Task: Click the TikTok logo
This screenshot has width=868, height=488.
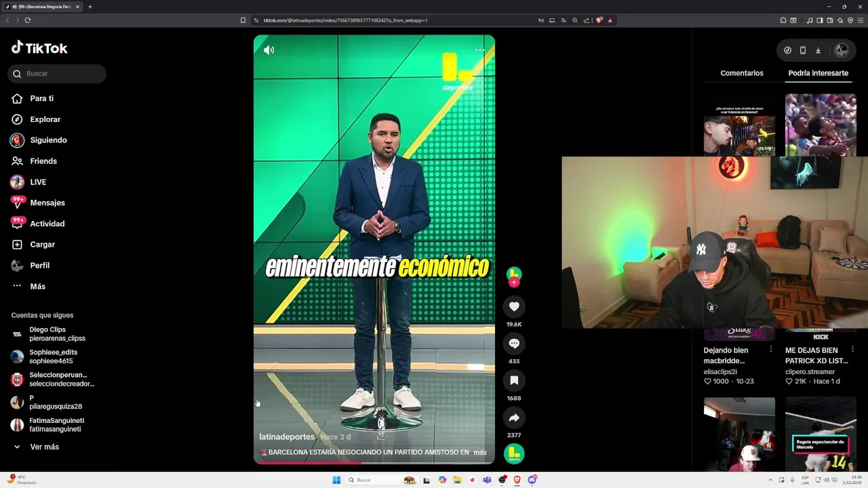Action: coord(39,48)
